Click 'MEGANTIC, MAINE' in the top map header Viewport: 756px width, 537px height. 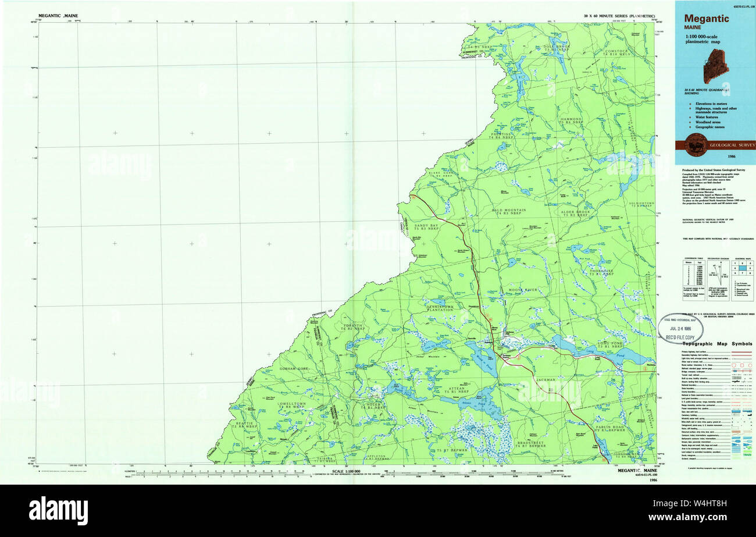(58, 16)
